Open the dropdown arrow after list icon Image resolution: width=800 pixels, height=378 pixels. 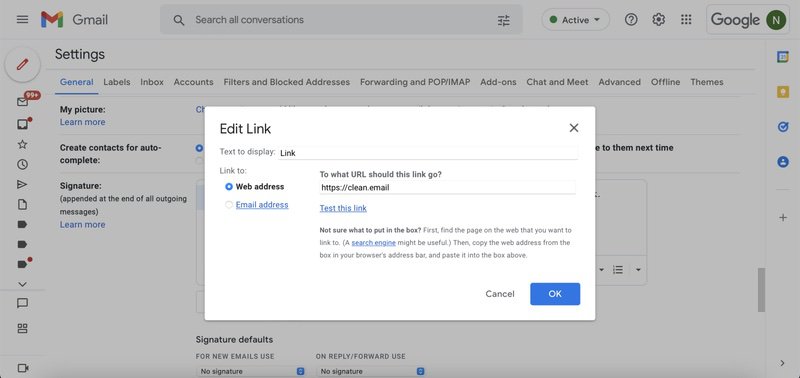pos(638,269)
